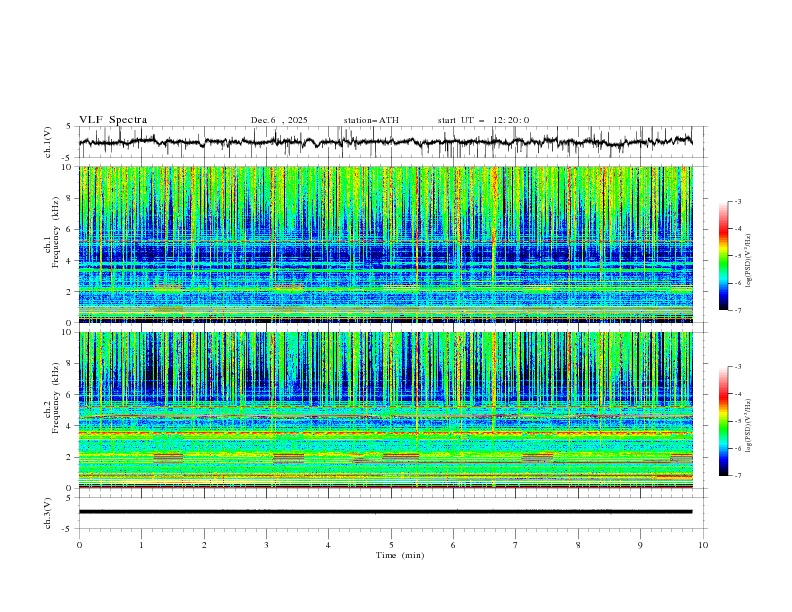
Task: Click the ch.1 voltage waveform trace
Action: tap(385, 142)
